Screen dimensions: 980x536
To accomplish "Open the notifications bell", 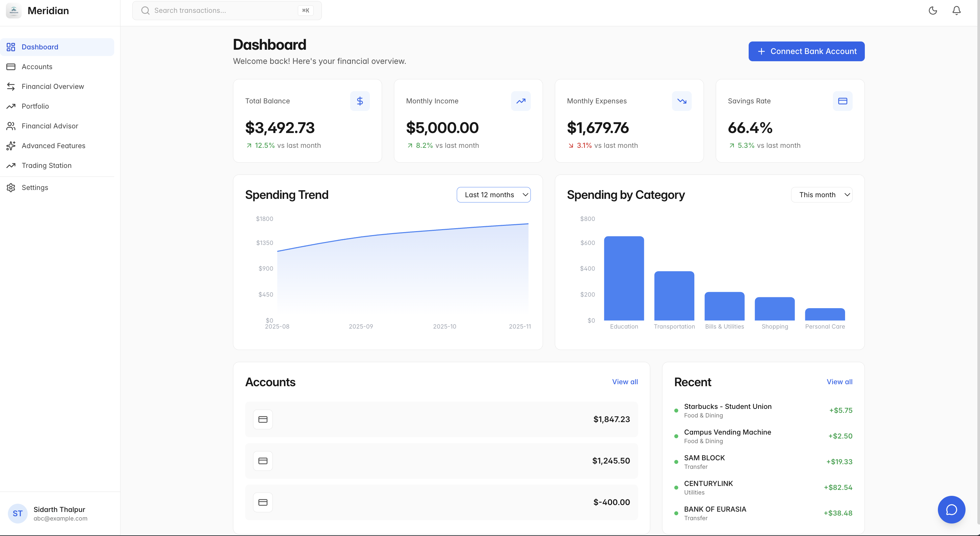I will [956, 11].
